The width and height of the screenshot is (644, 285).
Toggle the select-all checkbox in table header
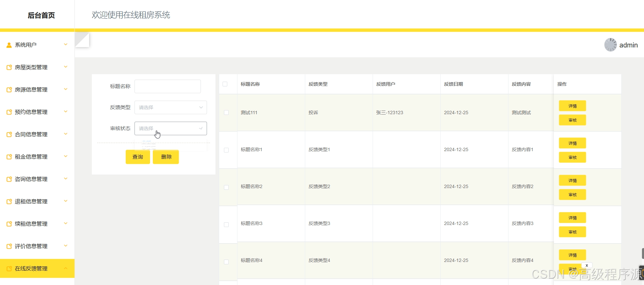(x=225, y=84)
